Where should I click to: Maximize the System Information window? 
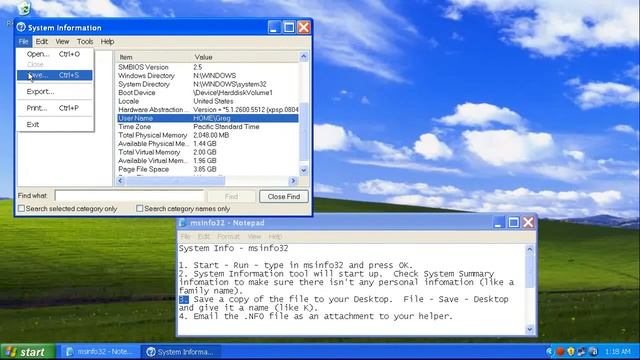tap(289, 27)
